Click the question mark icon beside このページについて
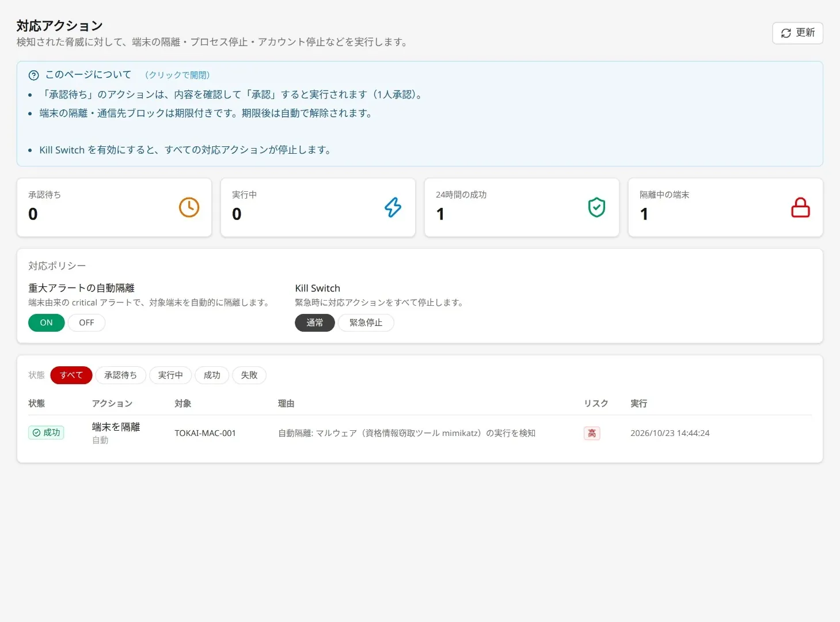The height and width of the screenshot is (622, 840). pyautogui.click(x=34, y=75)
